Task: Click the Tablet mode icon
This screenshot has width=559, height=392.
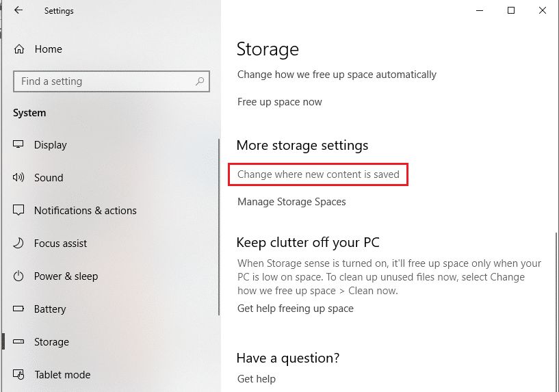Action: tap(19, 375)
